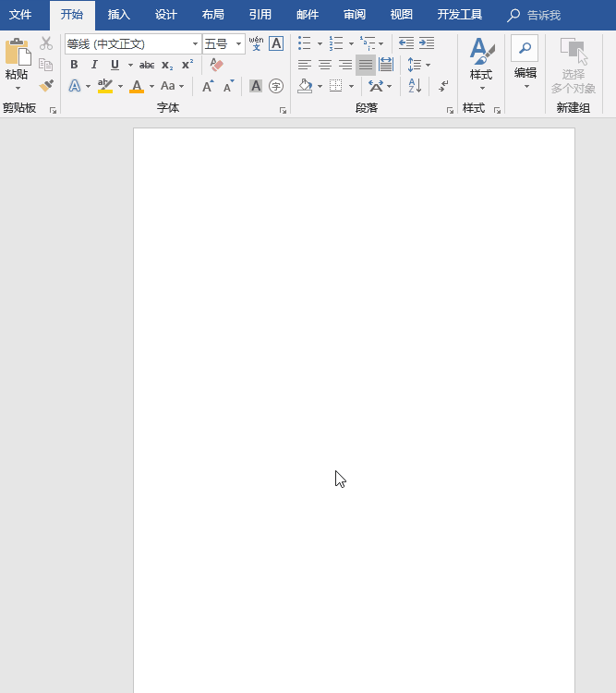Open the font name dropdown
This screenshot has height=693, width=616.
195,43
